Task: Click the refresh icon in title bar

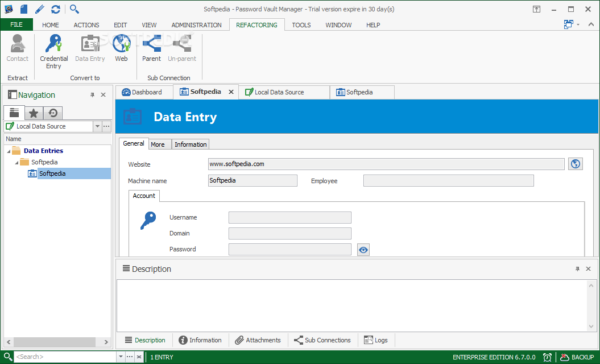Action: (x=56, y=9)
